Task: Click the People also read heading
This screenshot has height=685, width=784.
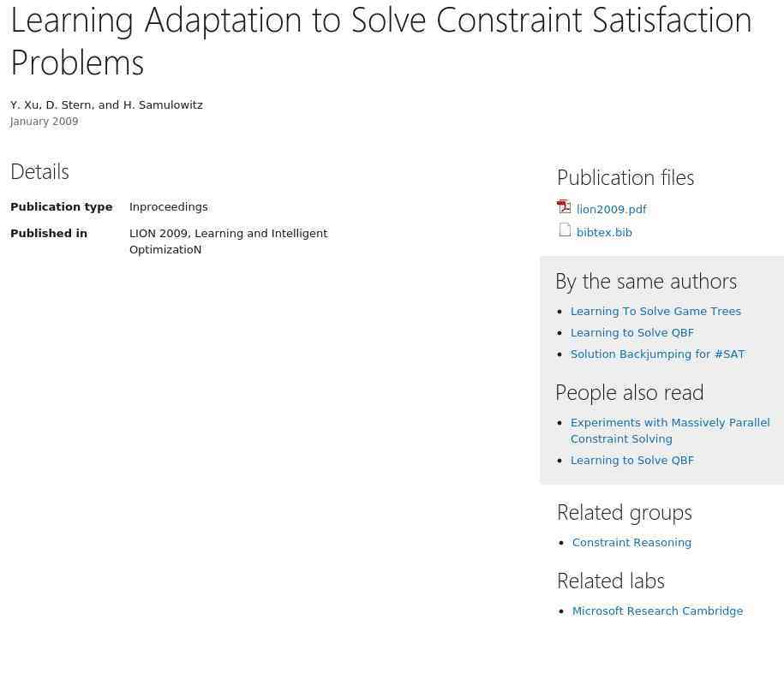Action: pos(629,392)
